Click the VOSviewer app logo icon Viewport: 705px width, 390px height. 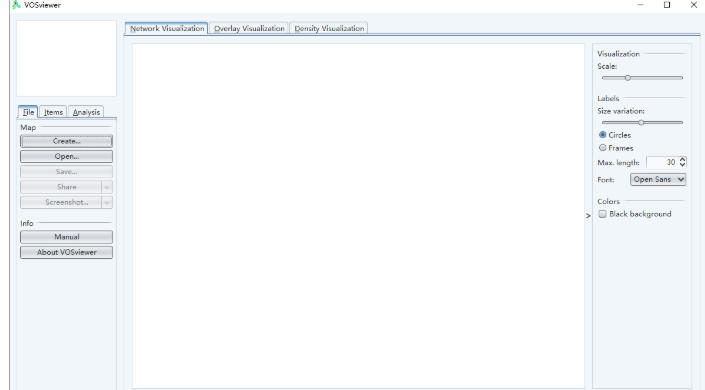coord(16,5)
